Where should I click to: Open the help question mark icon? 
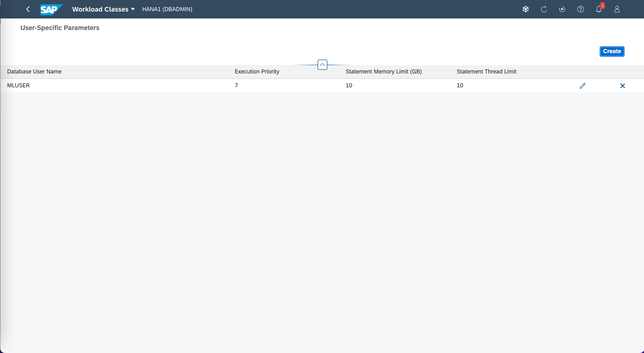pos(580,9)
